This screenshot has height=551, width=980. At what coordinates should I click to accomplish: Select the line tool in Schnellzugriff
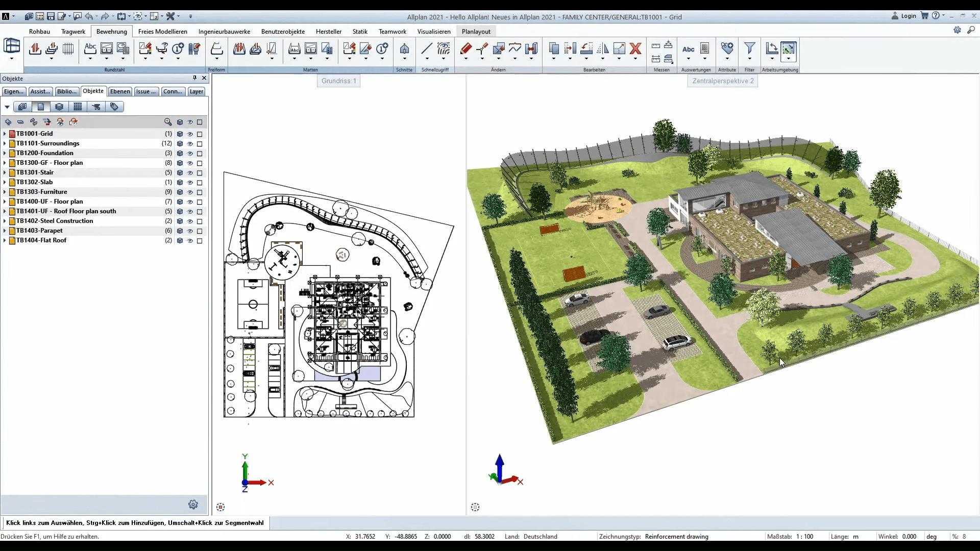click(427, 49)
